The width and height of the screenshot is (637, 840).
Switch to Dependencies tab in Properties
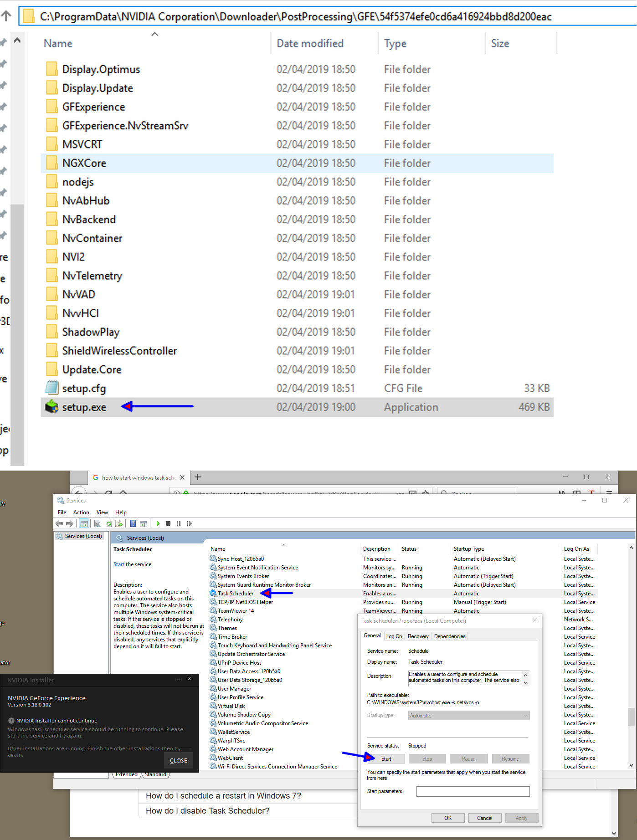(x=450, y=636)
